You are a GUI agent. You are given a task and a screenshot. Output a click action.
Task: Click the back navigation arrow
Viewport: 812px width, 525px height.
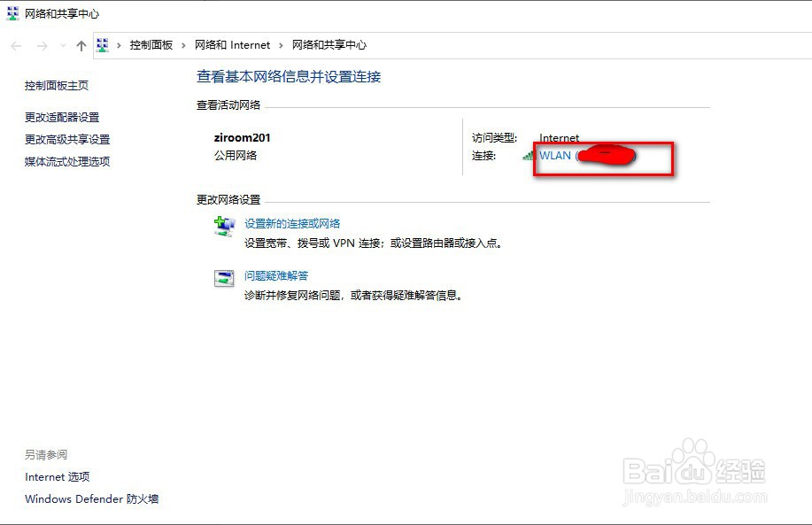pos(14,45)
